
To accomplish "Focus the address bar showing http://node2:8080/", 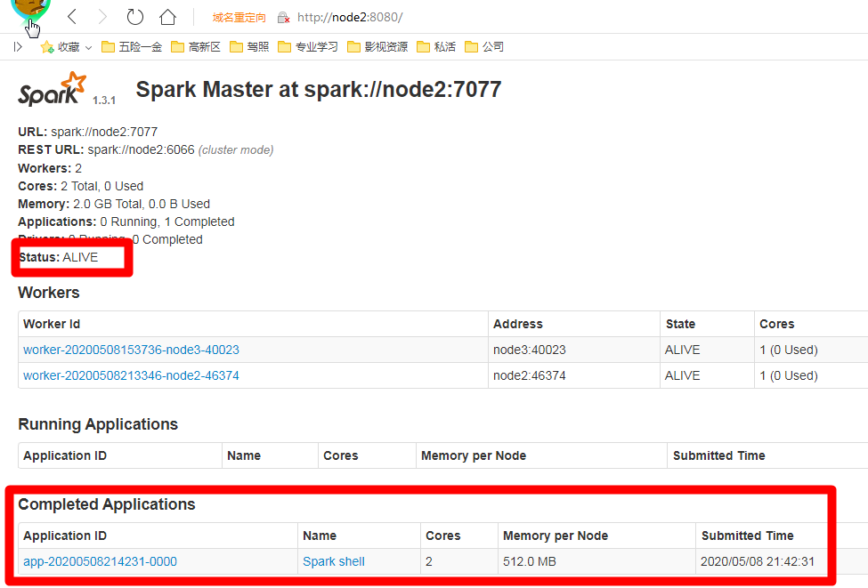I will point(350,17).
